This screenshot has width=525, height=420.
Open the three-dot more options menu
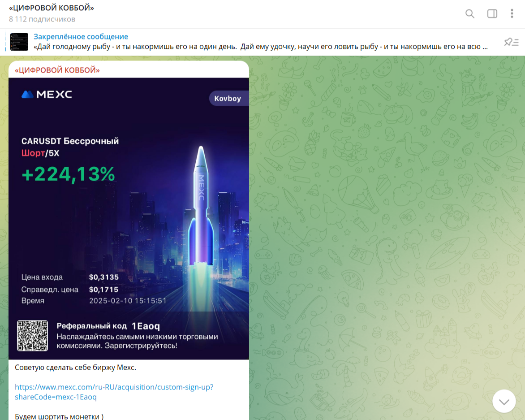[512, 14]
